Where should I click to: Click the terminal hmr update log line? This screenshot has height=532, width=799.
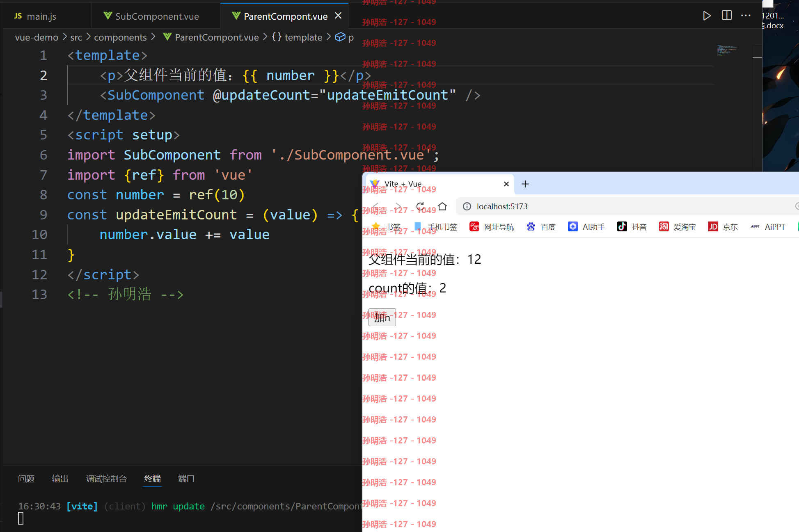190,506
